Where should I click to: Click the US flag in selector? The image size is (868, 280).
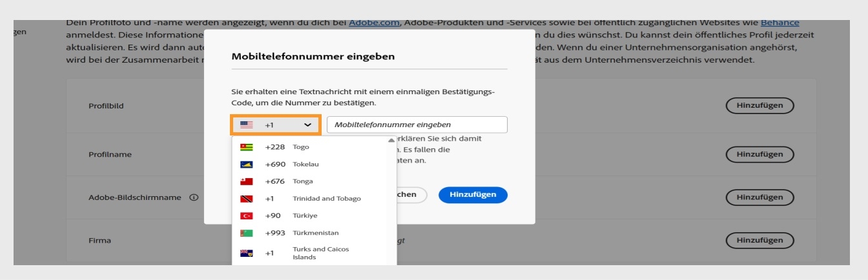coord(247,125)
